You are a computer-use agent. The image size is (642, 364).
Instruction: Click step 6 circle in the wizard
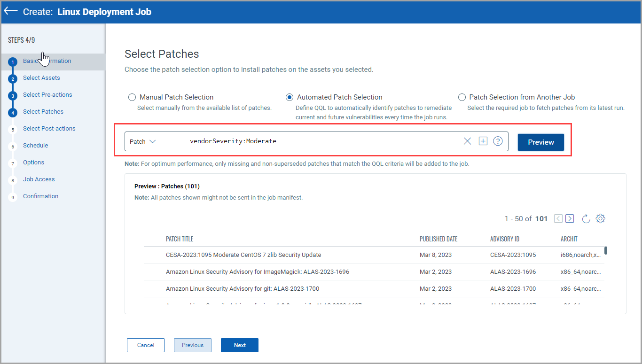(x=13, y=147)
